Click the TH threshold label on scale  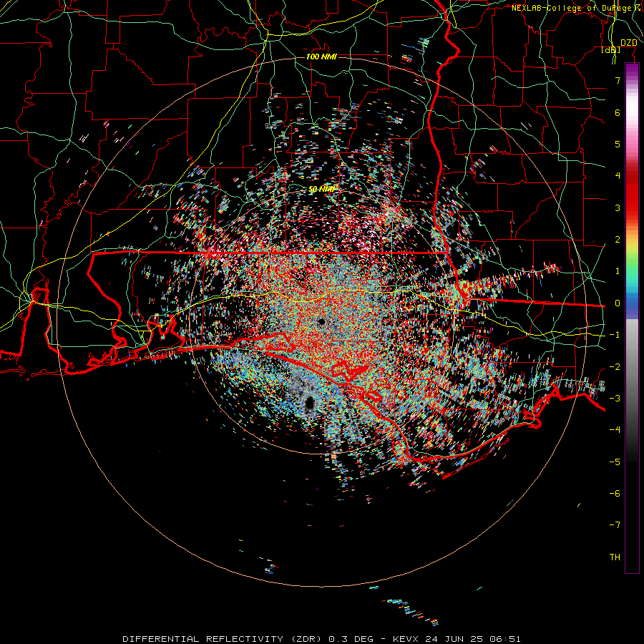[615, 557]
